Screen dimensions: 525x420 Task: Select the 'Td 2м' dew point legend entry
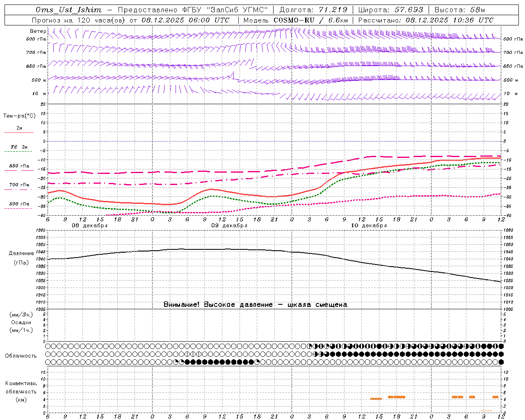19,147
